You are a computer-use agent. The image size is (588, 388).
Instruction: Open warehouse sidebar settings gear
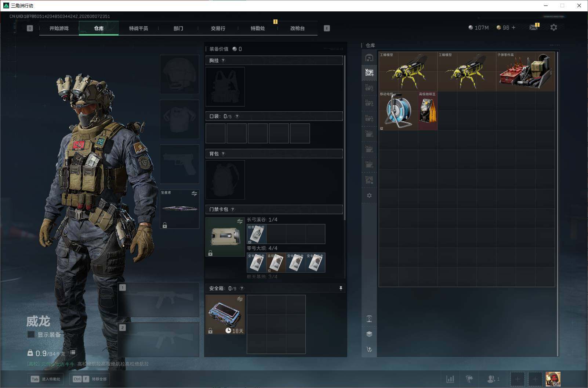pyautogui.click(x=369, y=195)
